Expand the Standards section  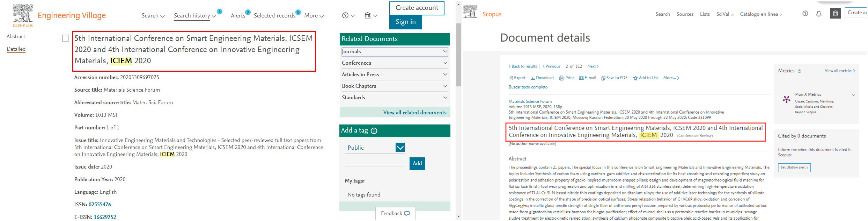click(x=395, y=98)
